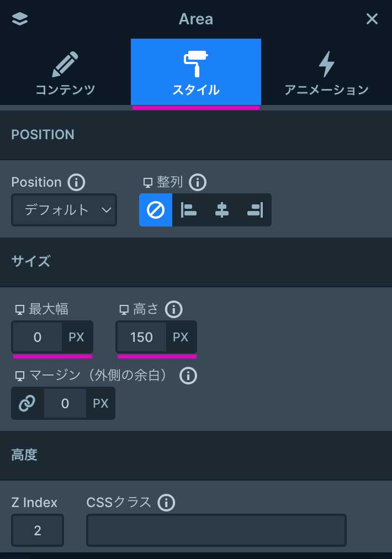
Task: Open the Position デフォルト dropdown
Action: click(x=64, y=210)
